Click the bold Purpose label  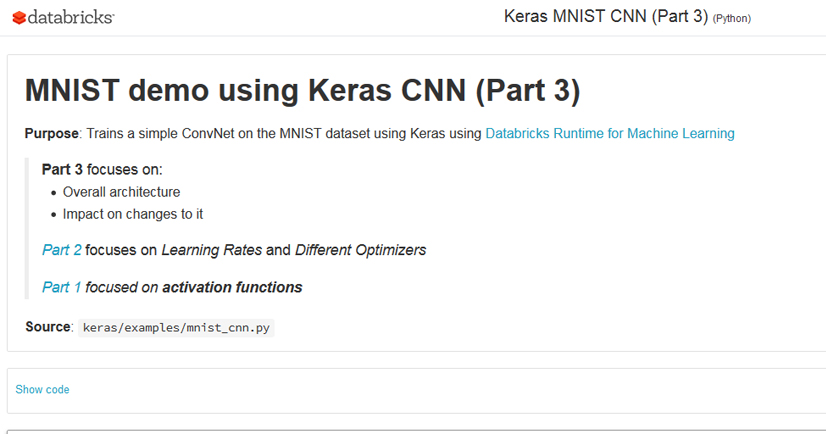click(51, 133)
